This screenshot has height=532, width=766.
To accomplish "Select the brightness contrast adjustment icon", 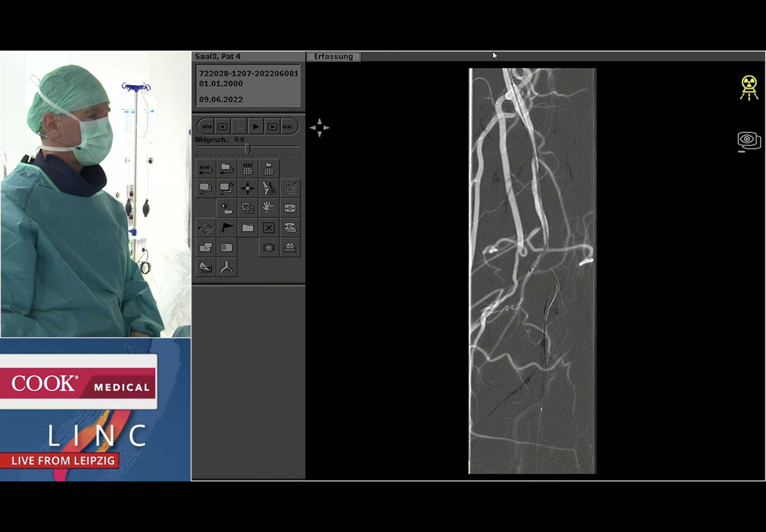I will [x=227, y=208].
